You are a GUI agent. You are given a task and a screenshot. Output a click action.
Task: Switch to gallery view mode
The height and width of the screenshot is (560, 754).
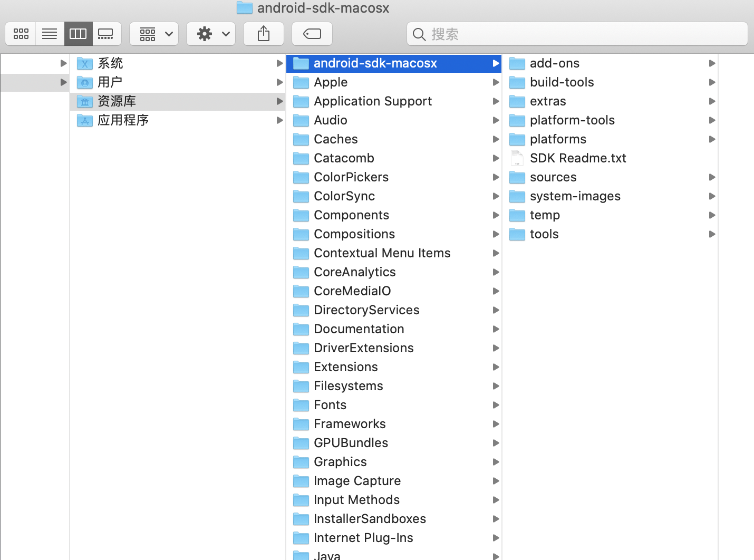pyautogui.click(x=107, y=34)
